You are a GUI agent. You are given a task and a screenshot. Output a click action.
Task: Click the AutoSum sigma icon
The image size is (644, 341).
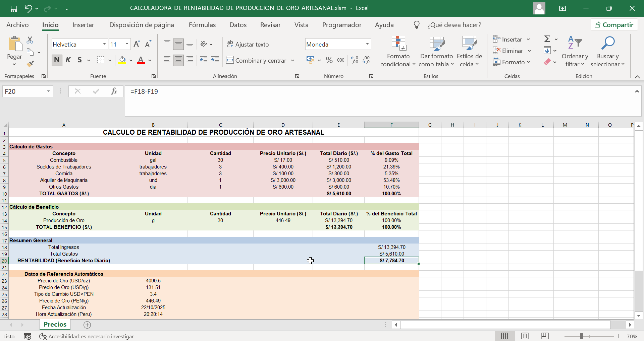tap(547, 39)
